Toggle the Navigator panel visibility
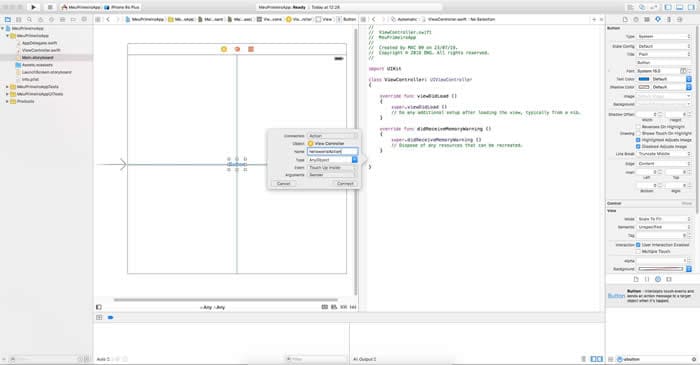Screen dimensions: 700x365 click(x=668, y=7)
